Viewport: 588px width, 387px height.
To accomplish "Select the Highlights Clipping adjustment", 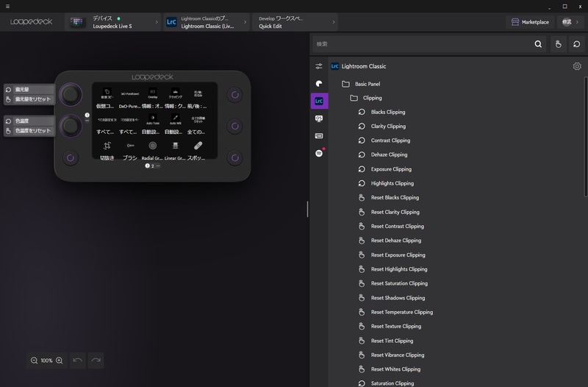I will [x=392, y=183].
